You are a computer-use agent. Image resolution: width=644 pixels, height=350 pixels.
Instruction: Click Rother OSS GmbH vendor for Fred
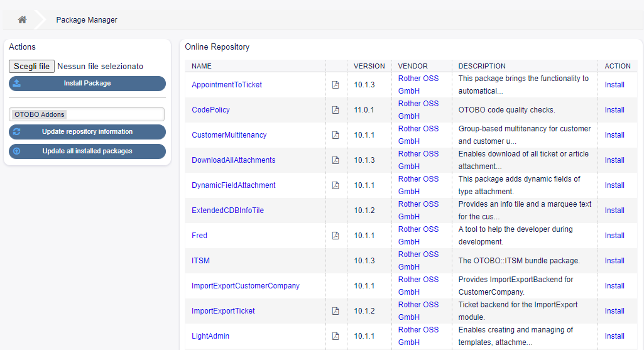418,236
